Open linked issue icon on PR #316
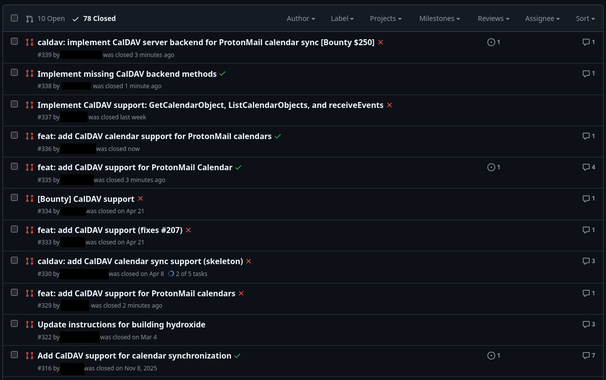 pyautogui.click(x=493, y=356)
